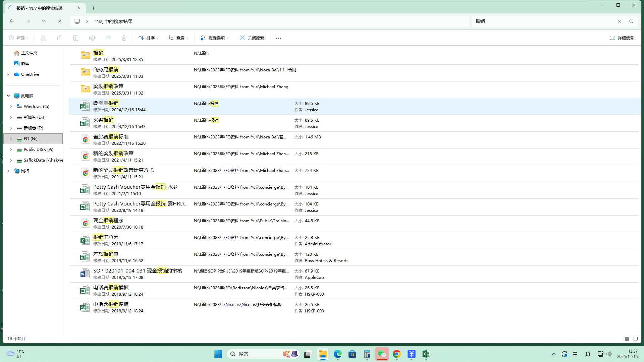This screenshot has height=362, width=644.
Task: Add a new tab with plus button
Action: pyautogui.click(x=94, y=8)
